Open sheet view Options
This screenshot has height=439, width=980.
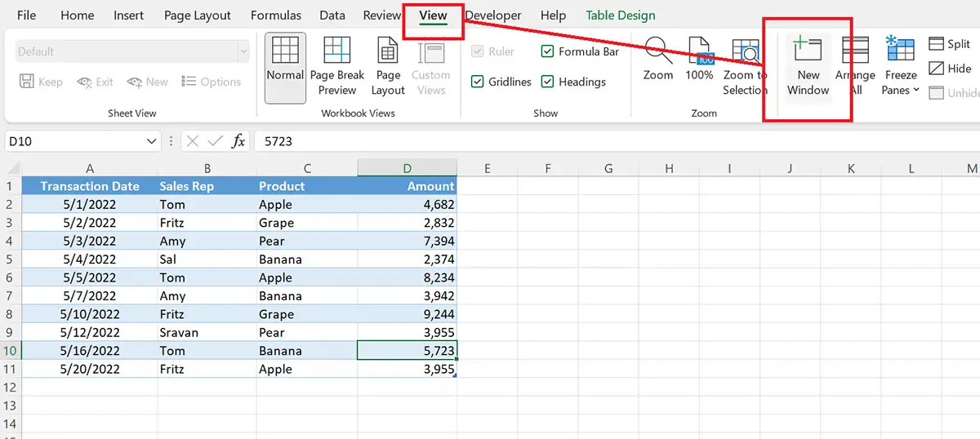(x=211, y=82)
